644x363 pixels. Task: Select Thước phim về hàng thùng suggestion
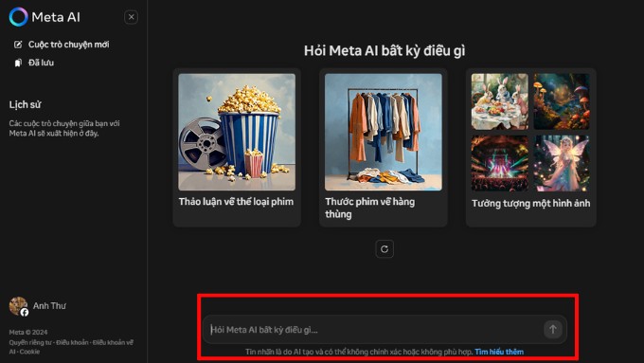coord(370,208)
